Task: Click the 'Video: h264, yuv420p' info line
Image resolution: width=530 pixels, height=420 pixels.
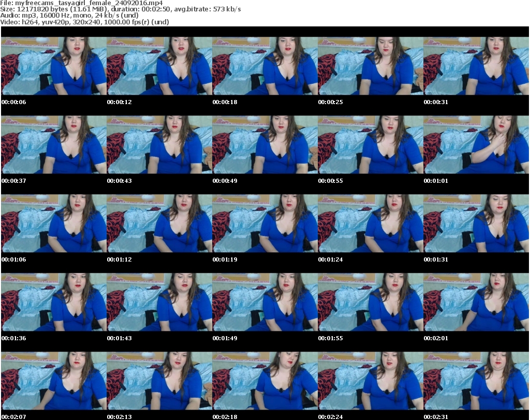Action: (84, 22)
